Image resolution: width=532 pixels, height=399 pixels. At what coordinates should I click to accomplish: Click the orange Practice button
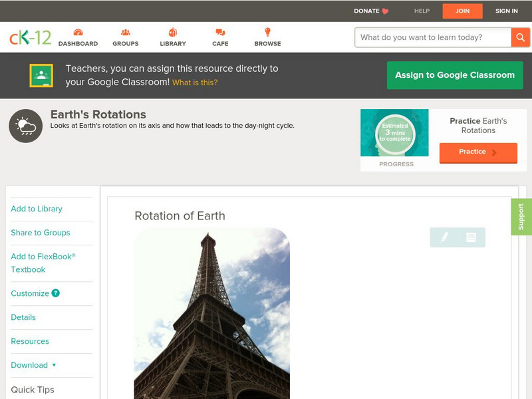[x=478, y=152]
